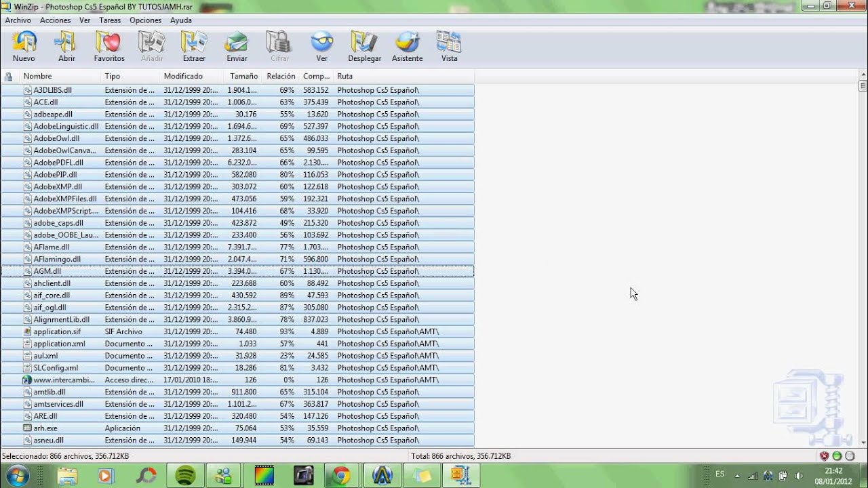The width and height of the screenshot is (868, 488).
Task: Click the volume tray icon
Action: [x=799, y=476]
